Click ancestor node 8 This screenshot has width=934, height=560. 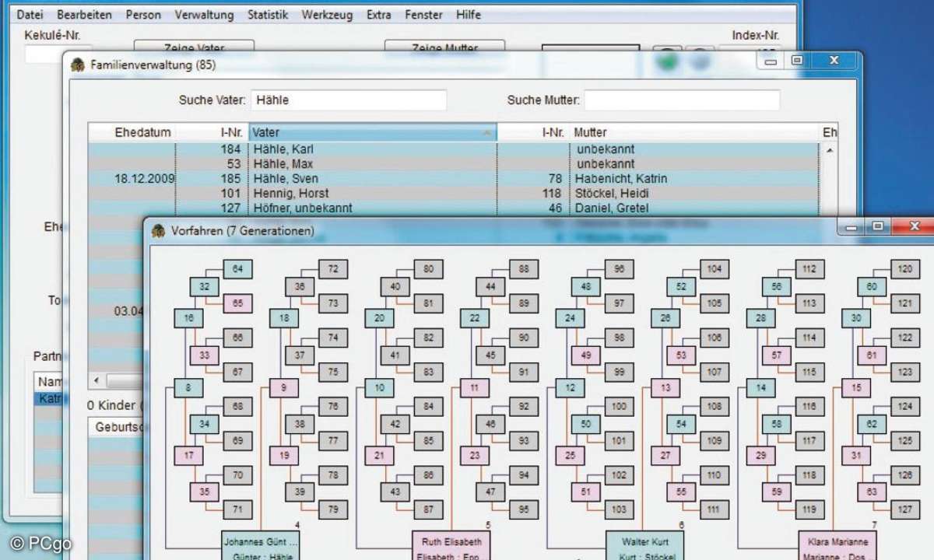coord(188,387)
